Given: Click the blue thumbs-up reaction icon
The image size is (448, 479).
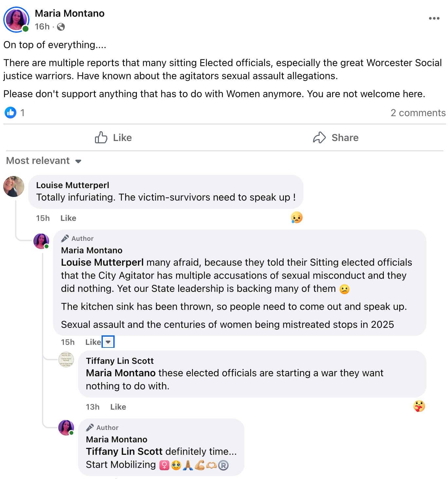Looking at the screenshot, I should tap(10, 113).
